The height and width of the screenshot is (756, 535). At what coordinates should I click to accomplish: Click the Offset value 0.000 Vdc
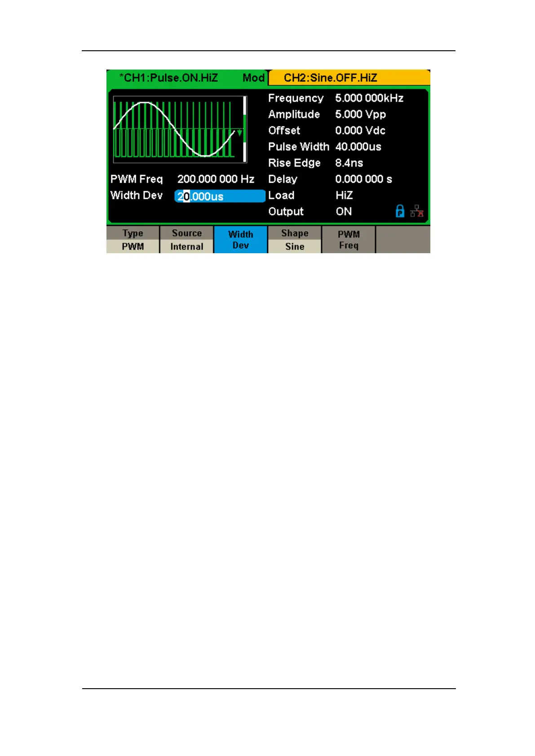pos(360,131)
